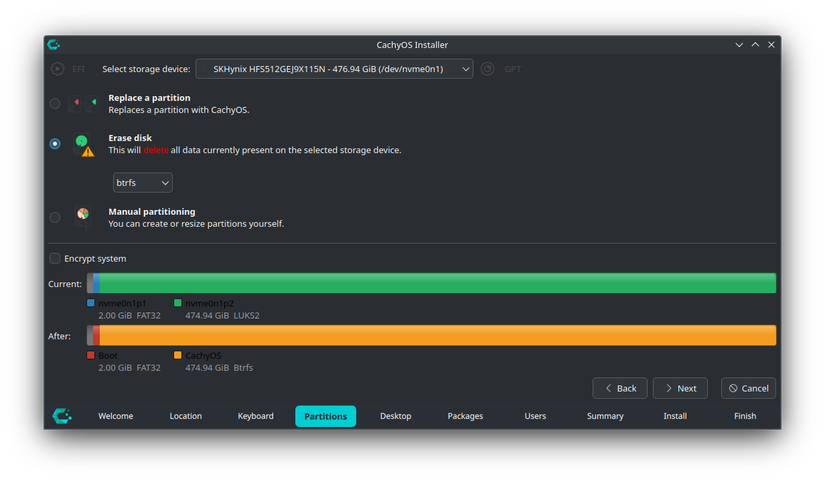The height and width of the screenshot is (481, 825).
Task: Switch to the Partitions step tab
Action: [325, 416]
